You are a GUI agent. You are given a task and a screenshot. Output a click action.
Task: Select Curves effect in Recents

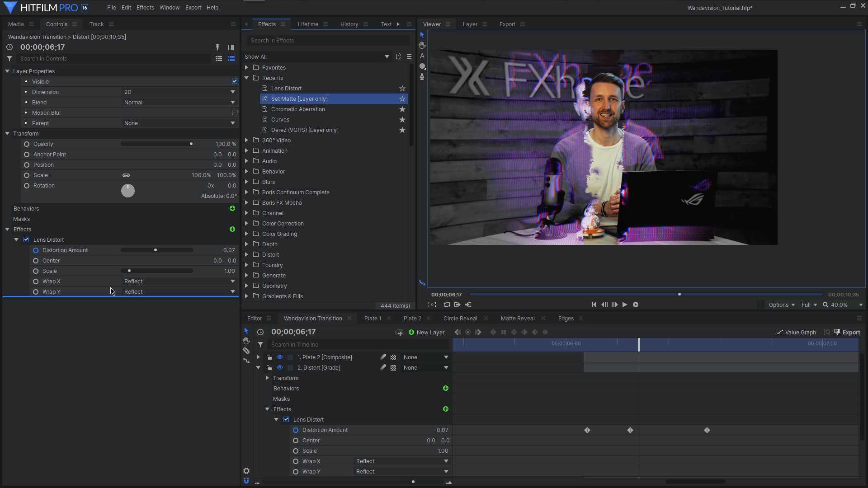coord(280,120)
